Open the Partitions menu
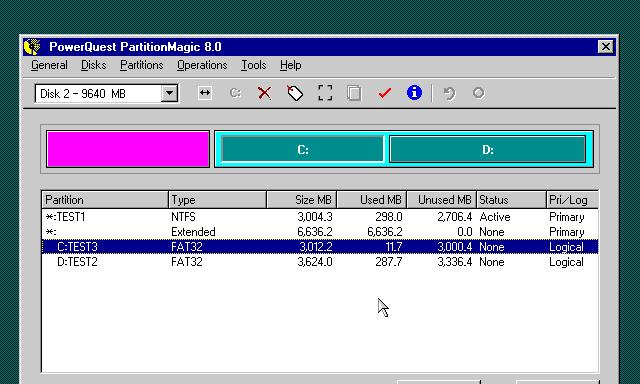This screenshot has height=384, width=640. 142,65
